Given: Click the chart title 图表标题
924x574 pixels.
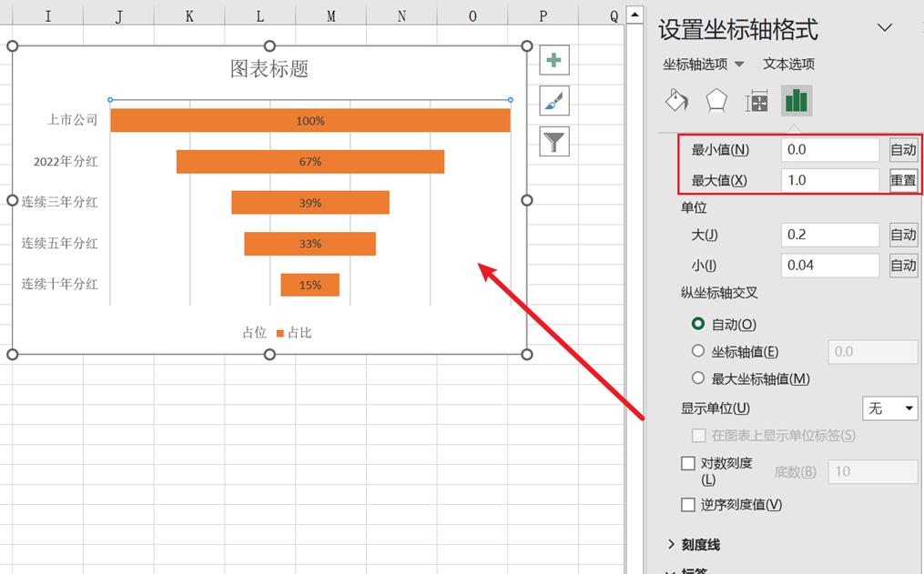Looking at the screenshot, I should pyautogui.click(x=269, y=68).
